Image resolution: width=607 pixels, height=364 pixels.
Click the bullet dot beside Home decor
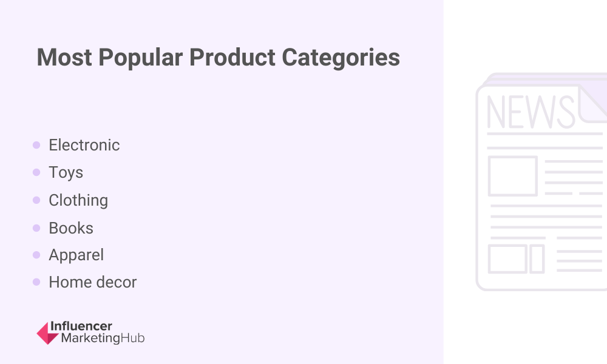(36, 282)
